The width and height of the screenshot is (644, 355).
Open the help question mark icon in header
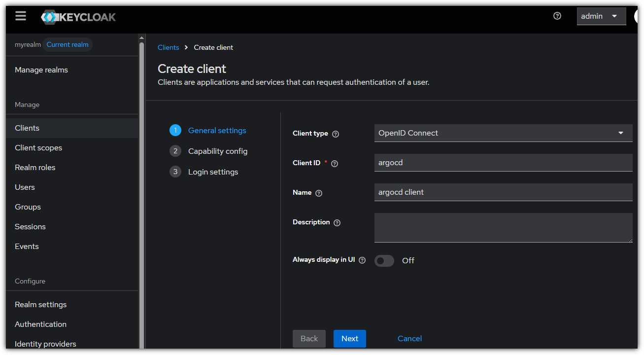(557, 16)
